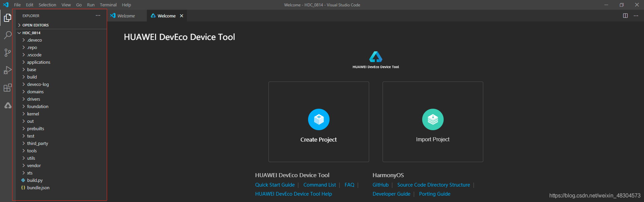Close the active Welcome tab
The height and width of the screenshot is (202, 644).
click(182, 16)
